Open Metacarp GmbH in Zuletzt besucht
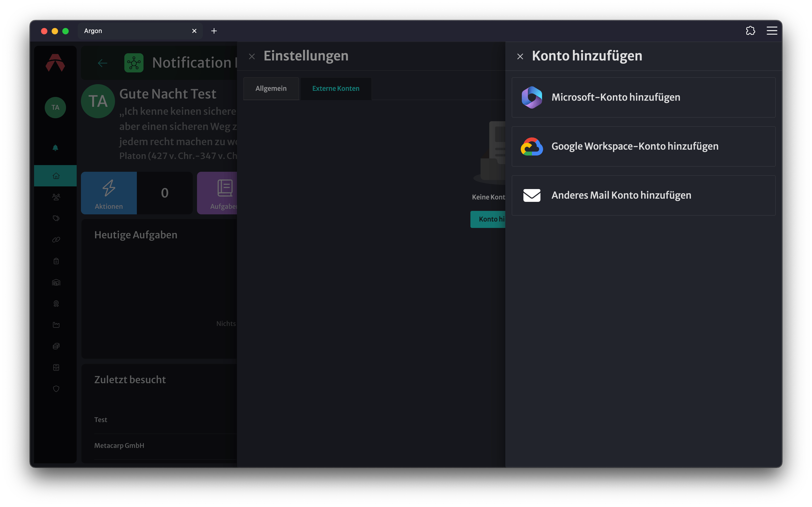 click(x=119, y=445)
